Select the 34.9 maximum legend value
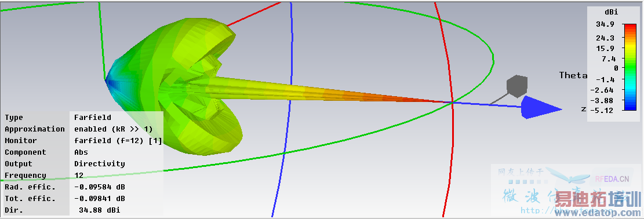 tap(605, 24)
